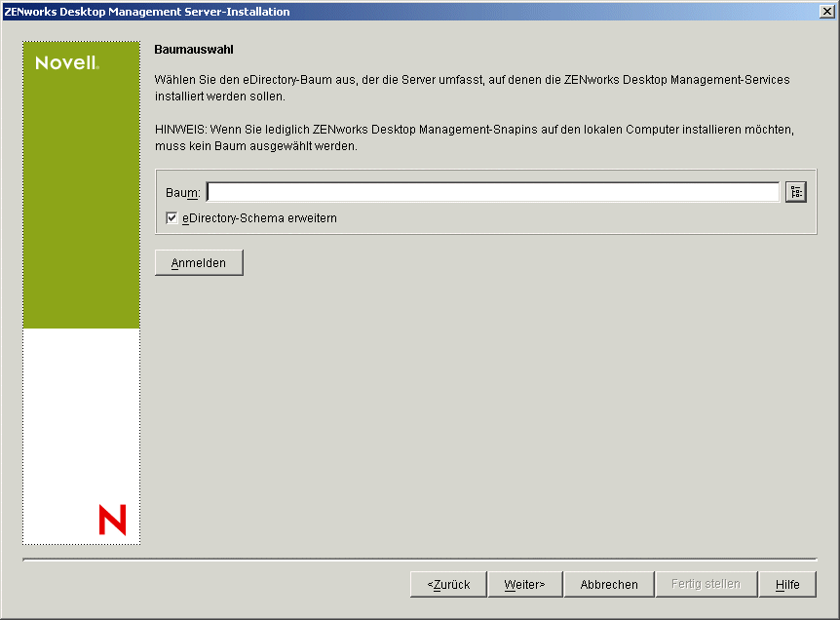Click the window title bar text

[x=146, y=11]
